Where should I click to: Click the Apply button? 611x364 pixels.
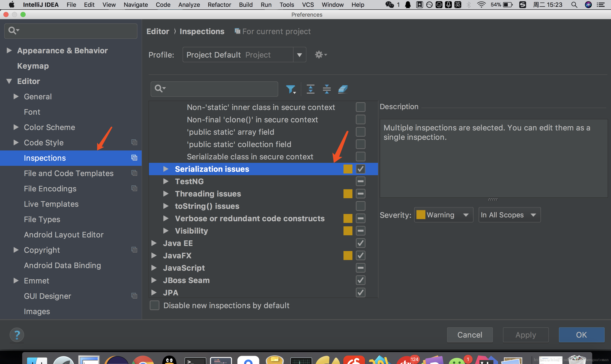526,334
